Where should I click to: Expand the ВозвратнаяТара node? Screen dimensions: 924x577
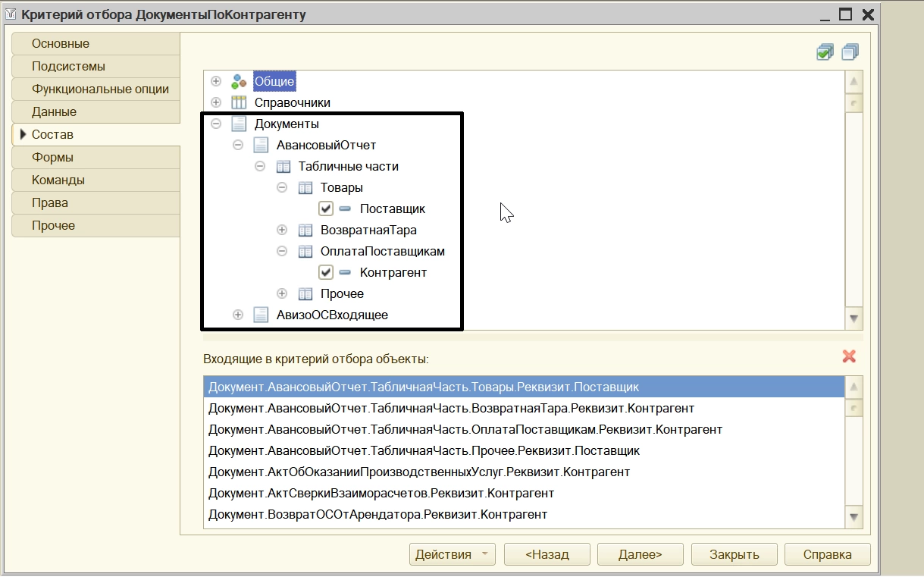click(x=282, y=230)
